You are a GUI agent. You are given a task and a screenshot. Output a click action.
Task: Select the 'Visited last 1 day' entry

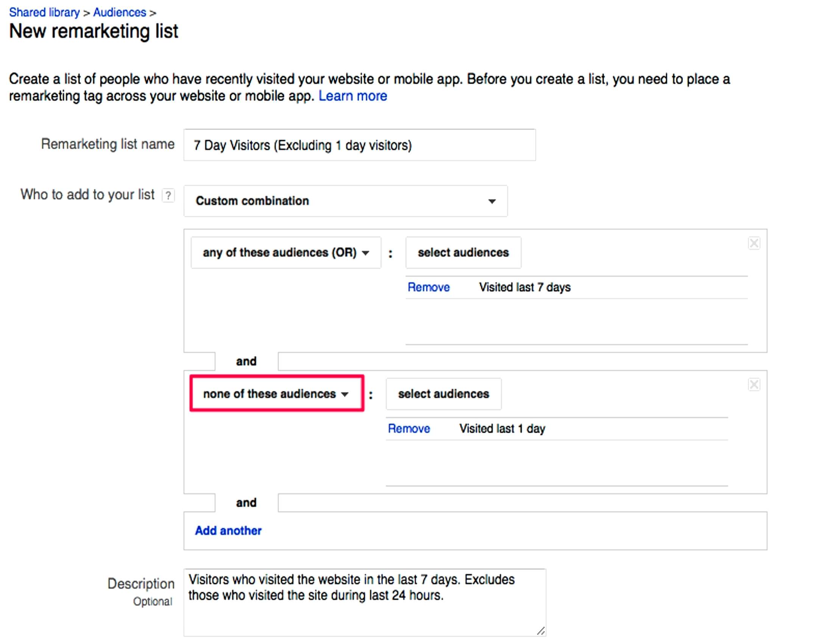click(502, 429)
